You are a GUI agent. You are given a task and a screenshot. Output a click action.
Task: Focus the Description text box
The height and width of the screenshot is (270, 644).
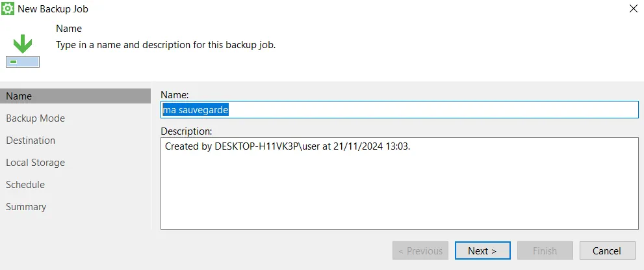coord(400,183)
